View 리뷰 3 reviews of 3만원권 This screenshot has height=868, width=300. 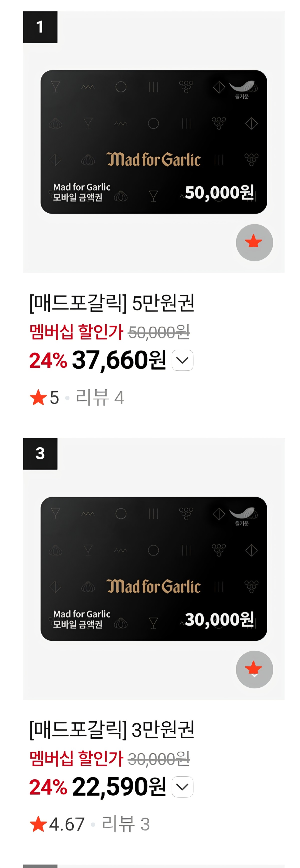coord(126,824)
